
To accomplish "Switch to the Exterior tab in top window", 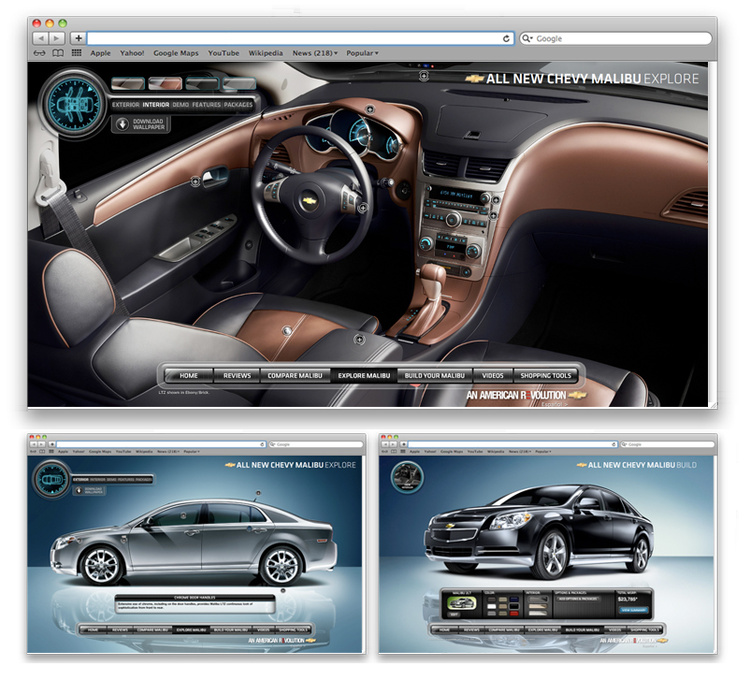I will coord(125,104).
